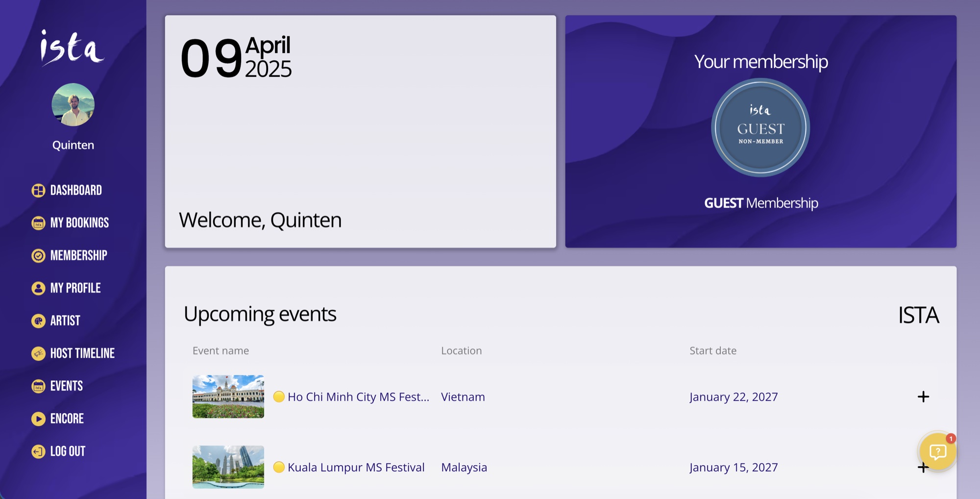Click the Events calendar icon
This screenshot has width=980, height=499.
(x=38, y=386)
